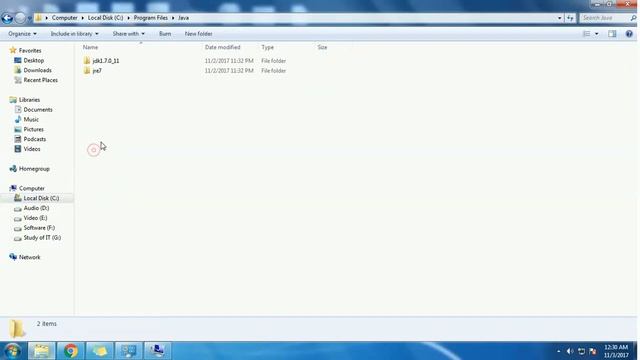
Task: Open the recent locations dropdown arrow
Action: click(29, 18)
